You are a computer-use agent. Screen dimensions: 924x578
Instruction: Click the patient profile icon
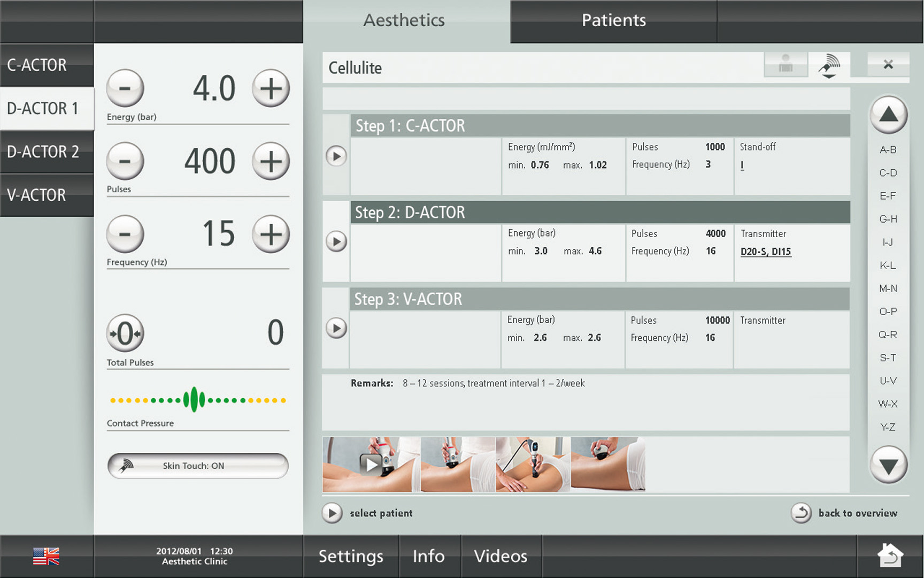pyautogui.click(x=786, y=65)
